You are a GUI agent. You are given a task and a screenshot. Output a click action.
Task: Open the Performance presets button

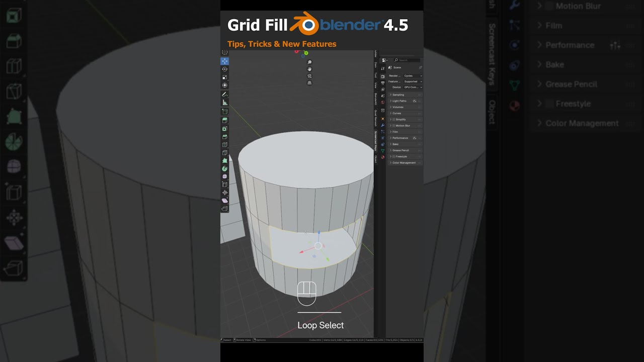[415, 138]
